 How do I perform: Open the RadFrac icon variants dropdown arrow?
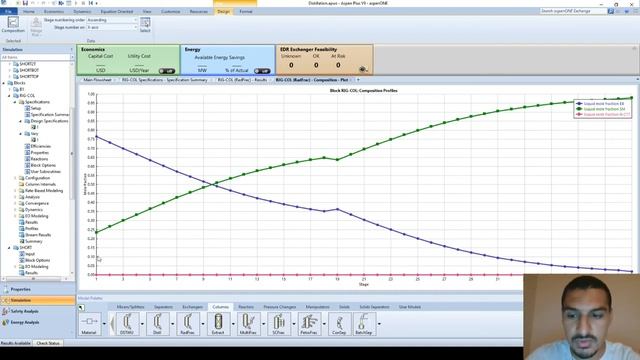tap(203, 324)
